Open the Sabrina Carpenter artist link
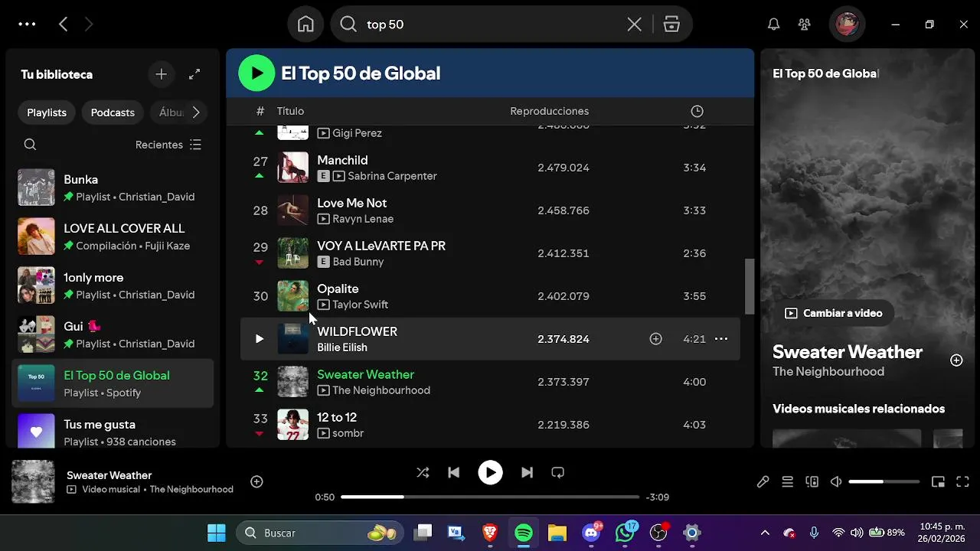This screenshot has height=551, width=980. [392, 176]
